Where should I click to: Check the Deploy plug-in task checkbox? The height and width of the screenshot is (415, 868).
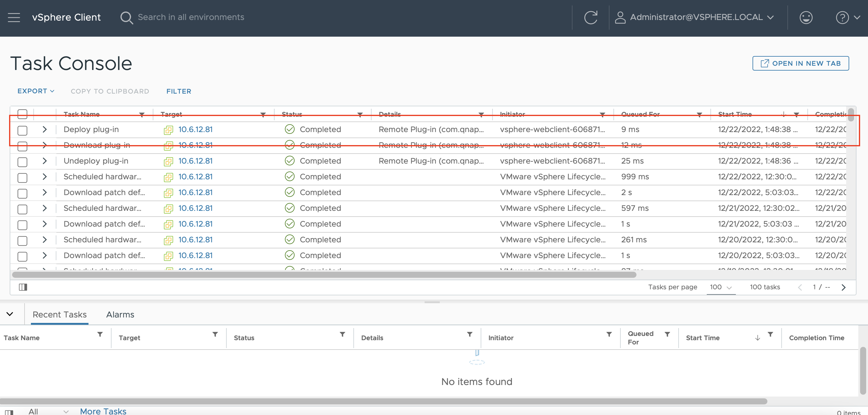pyautogui.click(x=22, y=130)
